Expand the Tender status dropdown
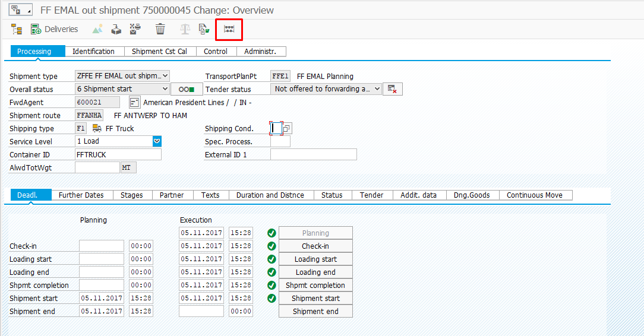 (377, 89)
